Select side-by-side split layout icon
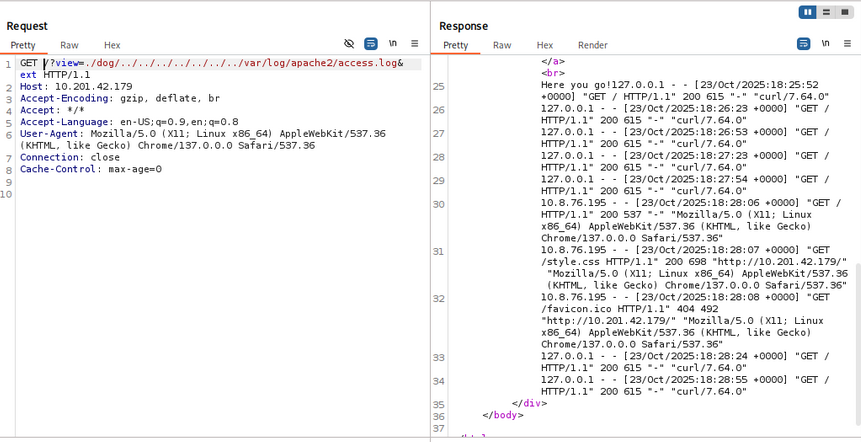861x442 pixels. (x=807, y=12)
